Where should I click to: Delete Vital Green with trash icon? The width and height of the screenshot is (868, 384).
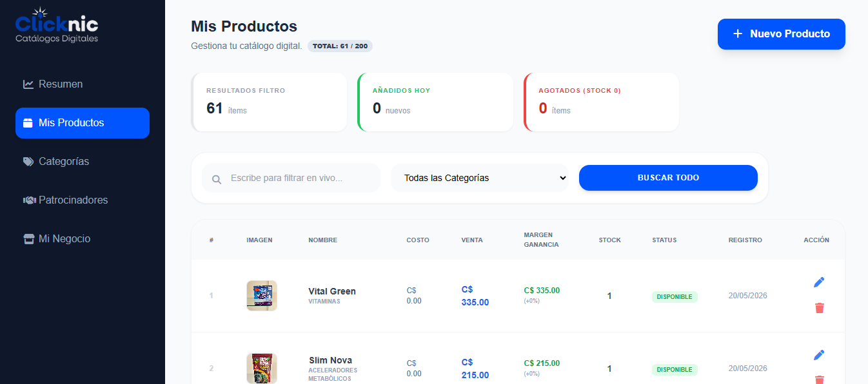click(819, 308)
